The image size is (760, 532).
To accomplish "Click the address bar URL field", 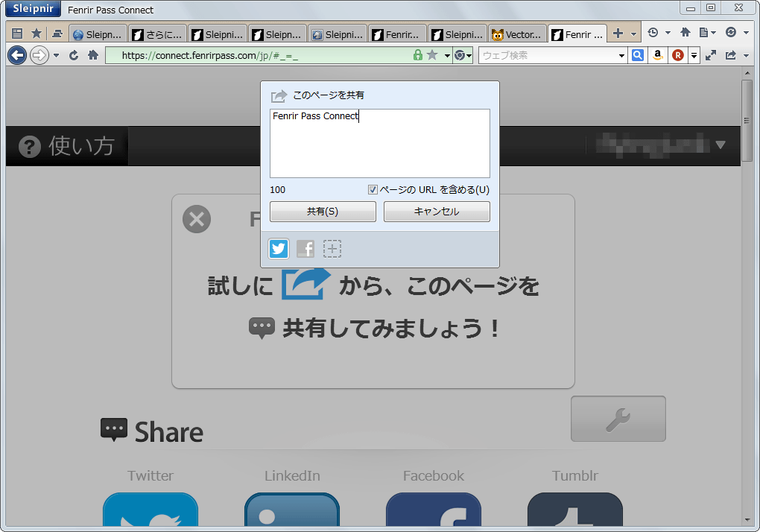I will [x=259, y=56].
